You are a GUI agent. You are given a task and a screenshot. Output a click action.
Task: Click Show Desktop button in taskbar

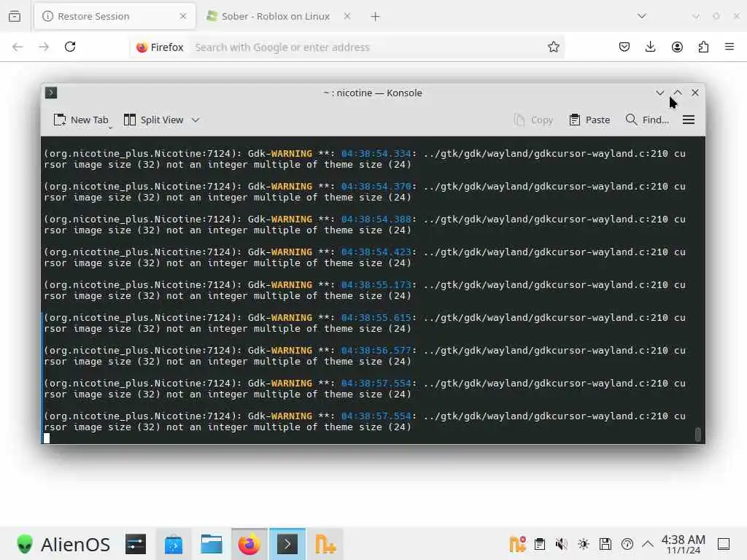pyautogui.click(x=724, y=544)
